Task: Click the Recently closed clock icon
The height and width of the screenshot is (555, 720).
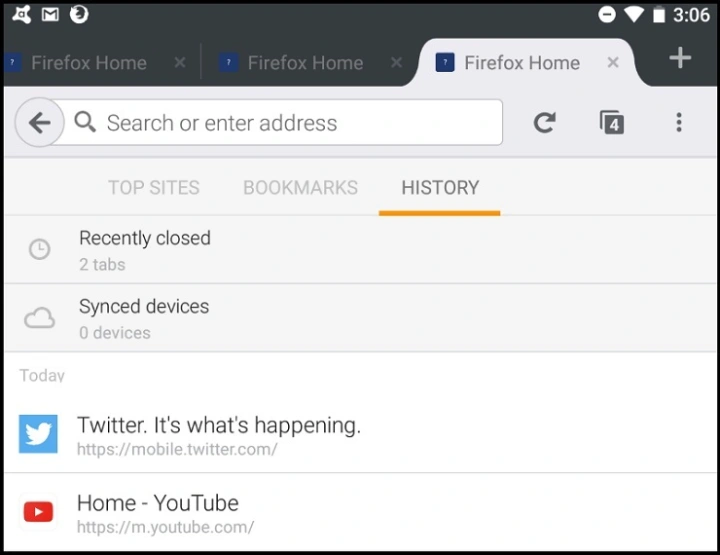Action: point(39,250)
